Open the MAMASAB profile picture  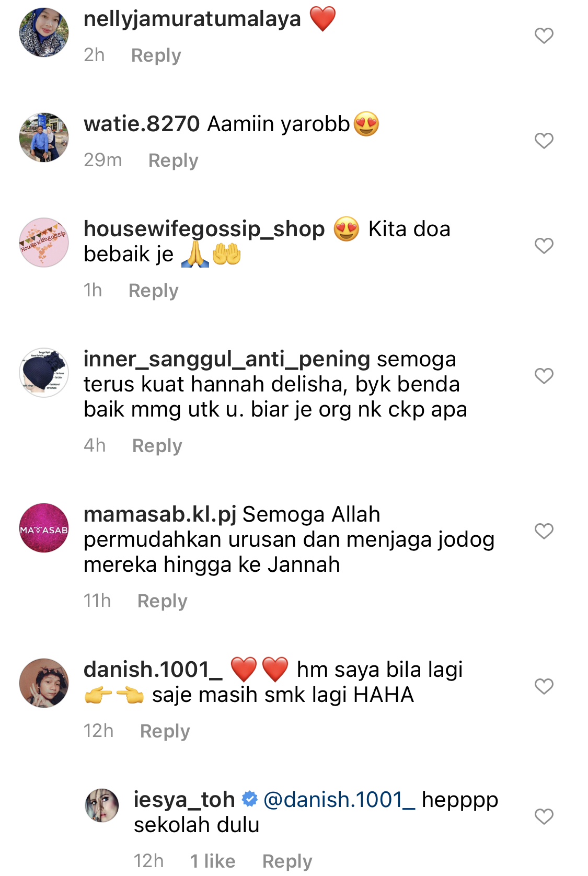coord(44,528)
